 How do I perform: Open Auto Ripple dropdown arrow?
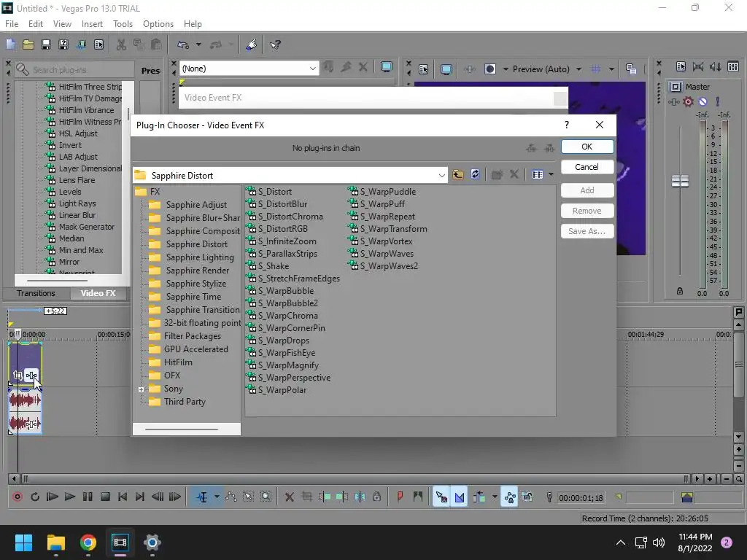point(495,497)
